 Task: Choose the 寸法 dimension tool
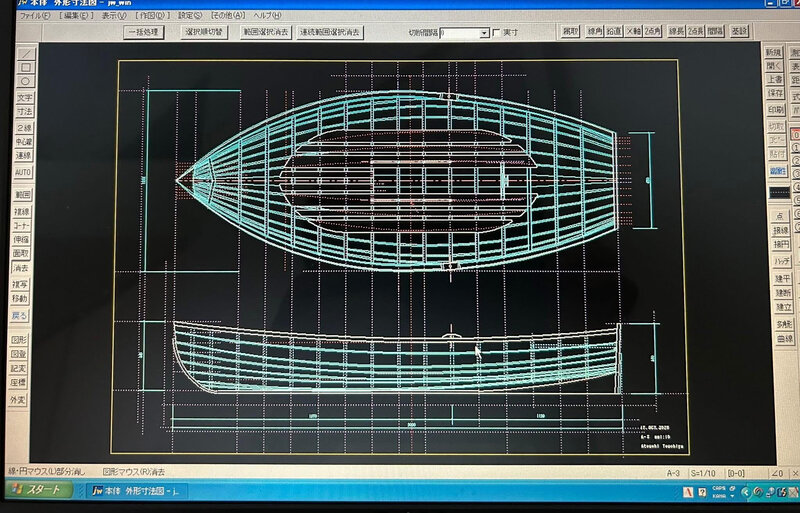[24, 111]
